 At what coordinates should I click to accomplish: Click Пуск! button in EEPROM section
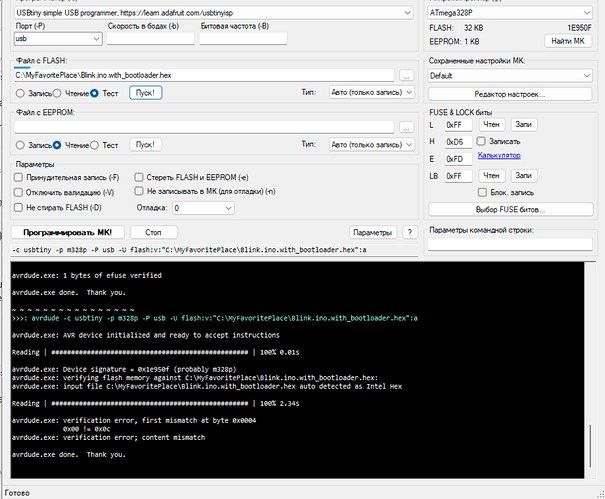145,145
